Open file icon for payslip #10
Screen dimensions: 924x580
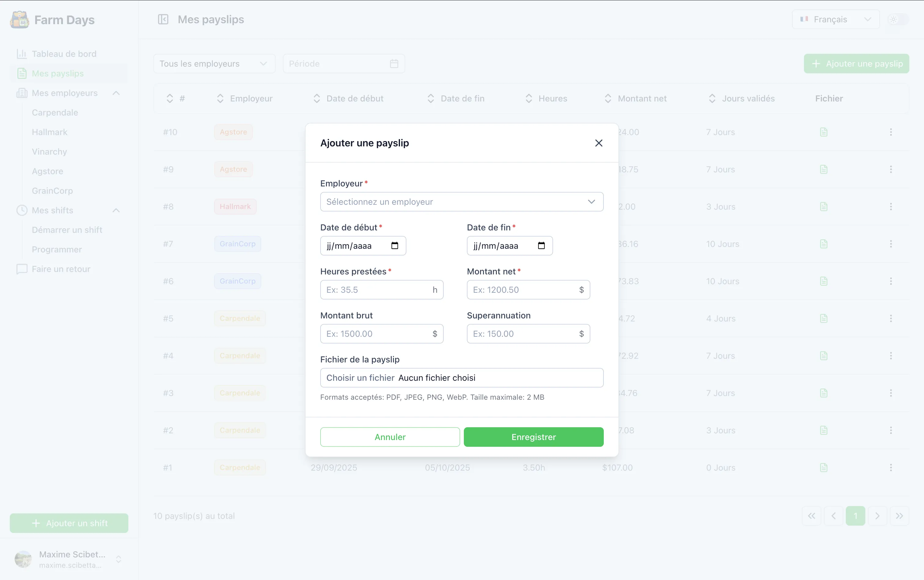pos(823,132)
